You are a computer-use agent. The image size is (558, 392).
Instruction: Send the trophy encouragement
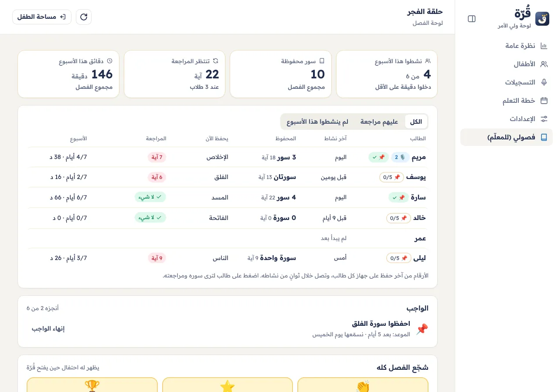coord(92,385)
